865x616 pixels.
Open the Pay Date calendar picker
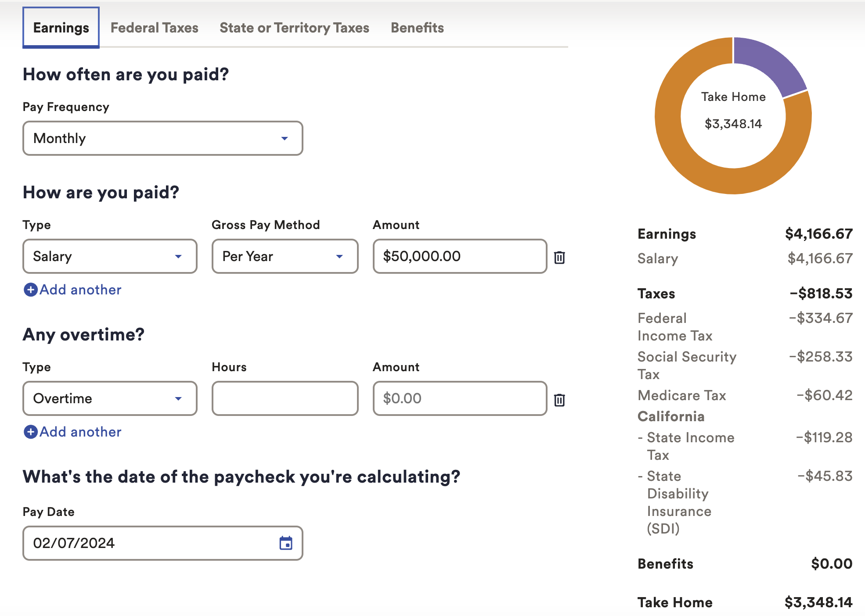286,543
